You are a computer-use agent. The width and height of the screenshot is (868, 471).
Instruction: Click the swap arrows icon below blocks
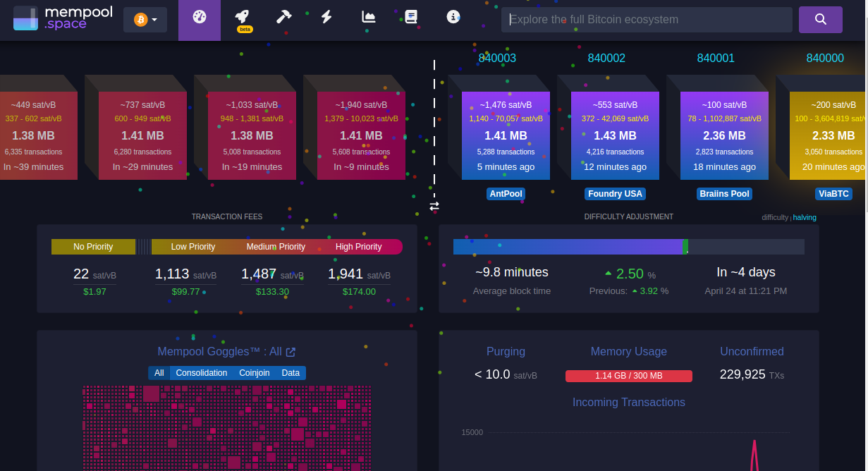(434, 207)
